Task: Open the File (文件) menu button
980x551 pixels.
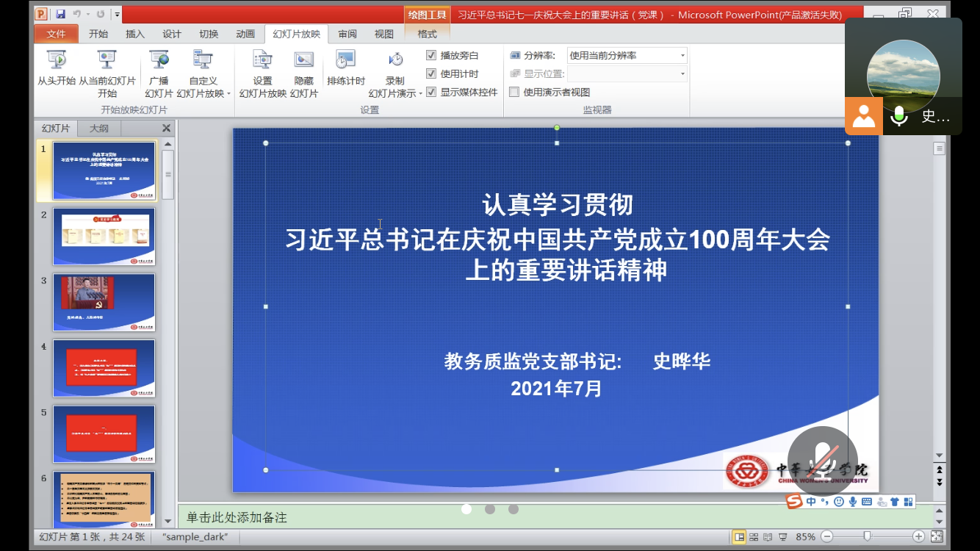Action: tap(57, 34)
